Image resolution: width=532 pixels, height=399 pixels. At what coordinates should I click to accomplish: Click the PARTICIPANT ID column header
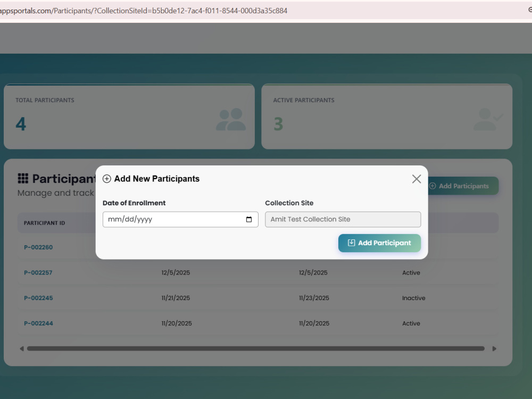pyautogui.click(x=45, y=223)
